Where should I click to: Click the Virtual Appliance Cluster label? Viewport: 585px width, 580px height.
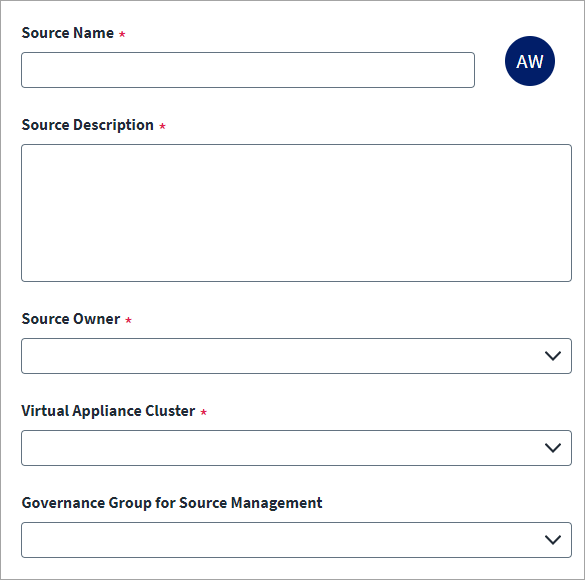click(x=108, y=411)
